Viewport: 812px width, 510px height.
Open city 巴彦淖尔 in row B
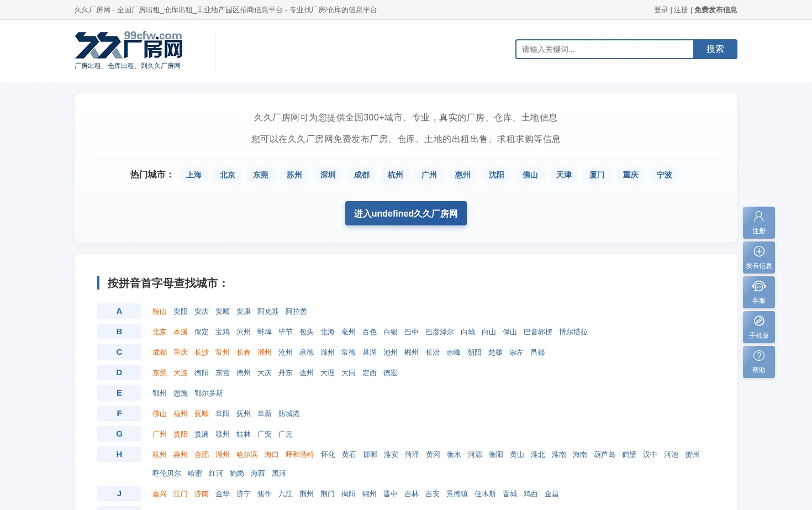[440, 332]
